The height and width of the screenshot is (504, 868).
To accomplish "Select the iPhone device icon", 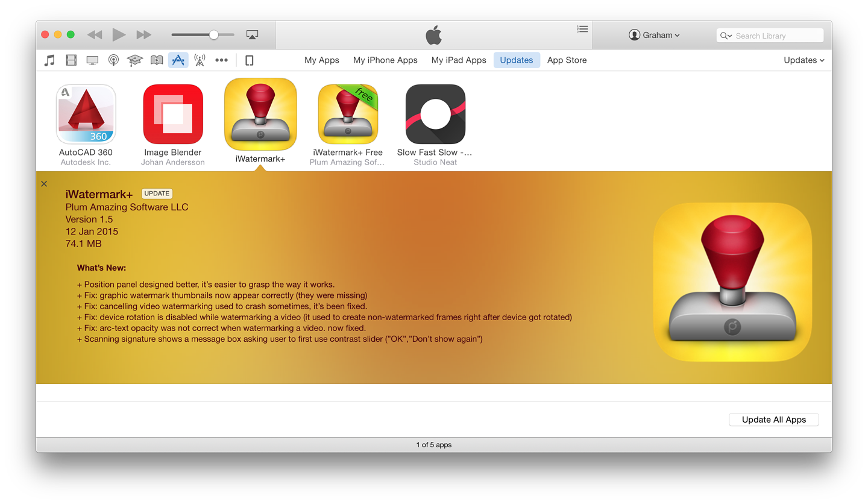I will (250, 60).
